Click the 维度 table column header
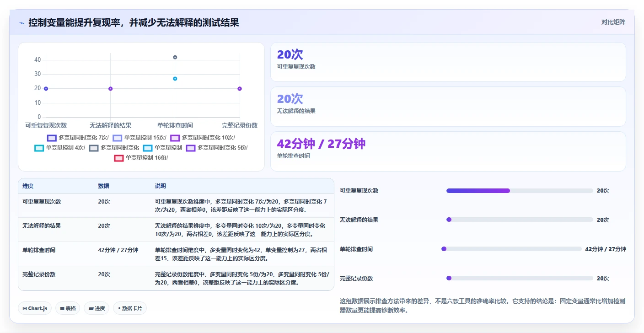This screenshot has height=333, width=644. coord(28,186)
